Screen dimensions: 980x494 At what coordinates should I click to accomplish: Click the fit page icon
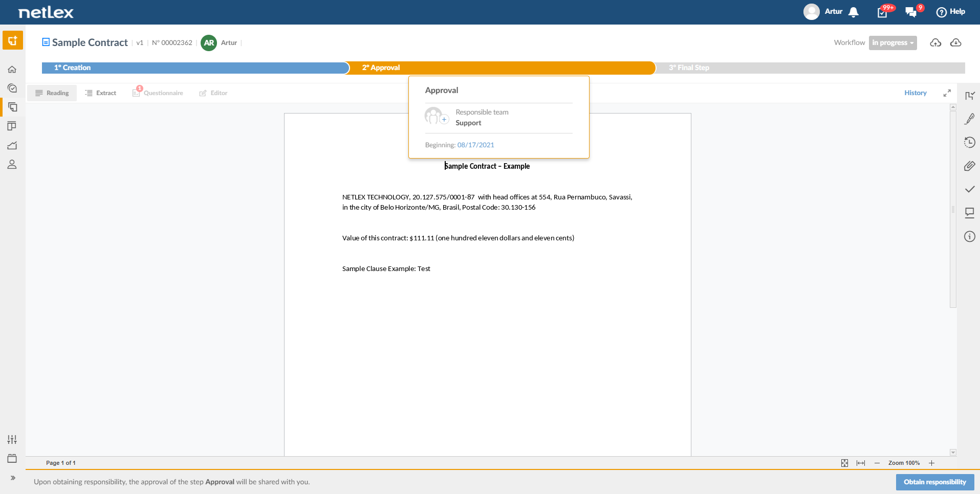[844, 463]
